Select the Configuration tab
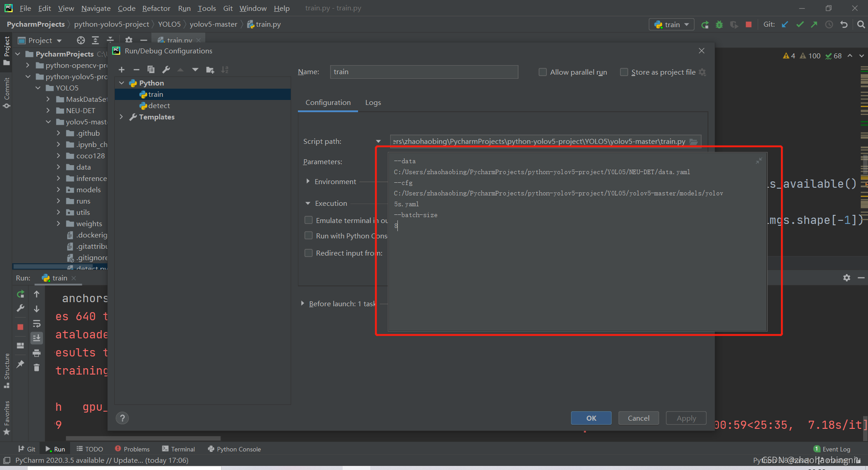 tap(328, 103)
